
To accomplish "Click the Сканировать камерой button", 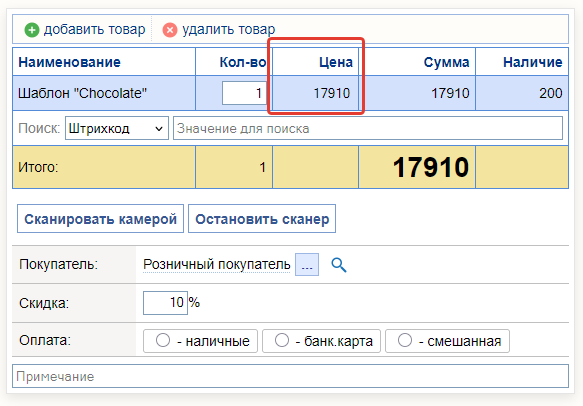I will (x=100, y=219).
